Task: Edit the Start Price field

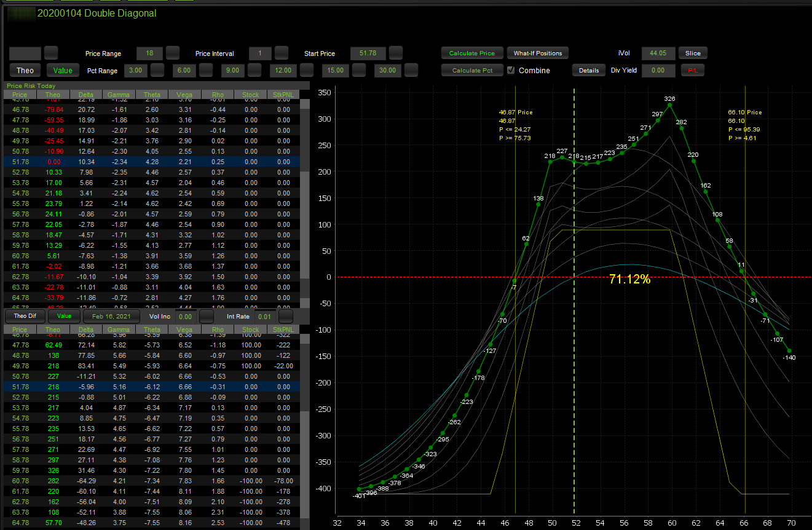Action: click(x=368, y=53)
